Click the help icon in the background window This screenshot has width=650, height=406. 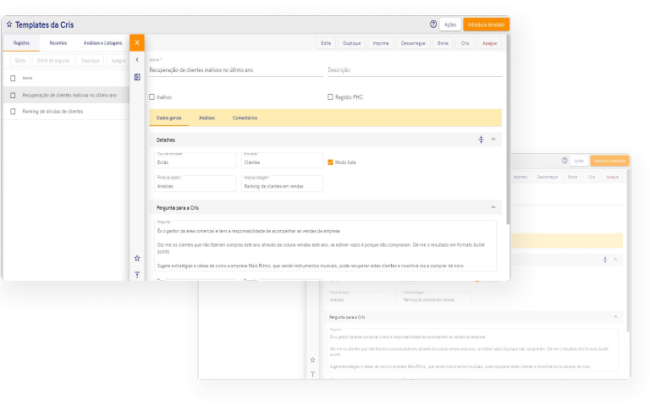pos(564,160)
